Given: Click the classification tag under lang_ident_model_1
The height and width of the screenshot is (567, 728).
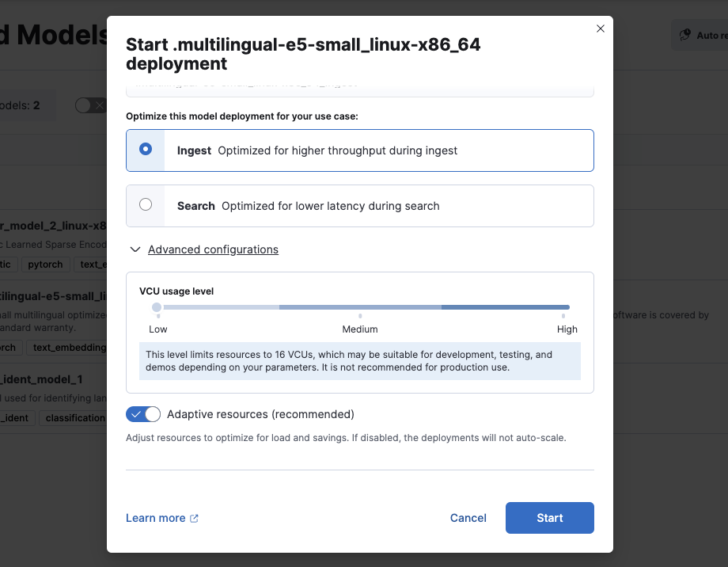Looking at the screenshot, I should point(74,417).
